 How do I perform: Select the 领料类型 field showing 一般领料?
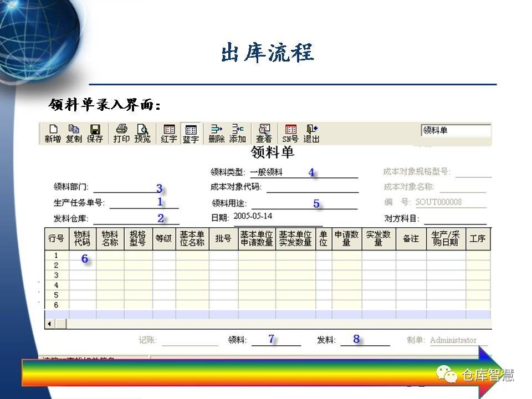pos(303,172)
